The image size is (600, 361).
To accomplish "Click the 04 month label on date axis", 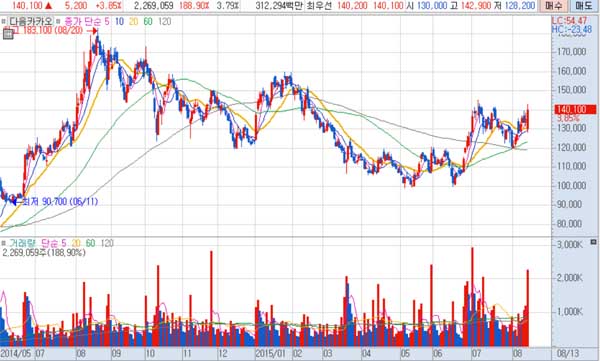I will 366,353.
